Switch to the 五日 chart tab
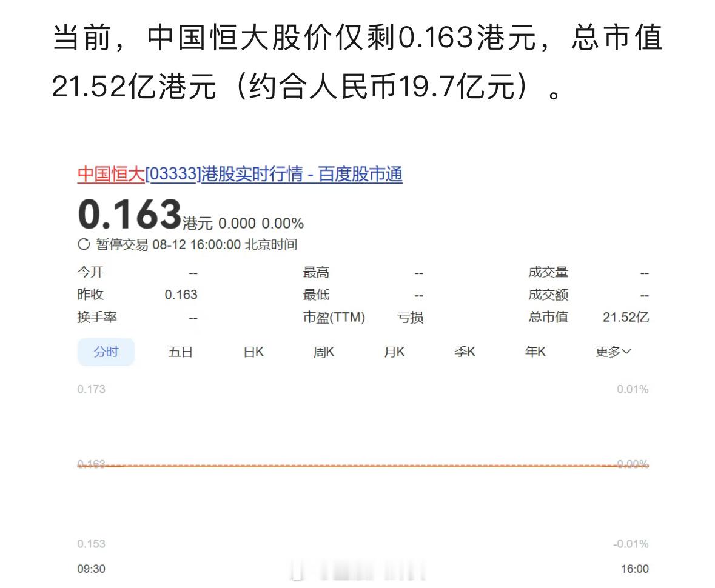The width and height of the screenshot is (715, 588). [180, 352]
